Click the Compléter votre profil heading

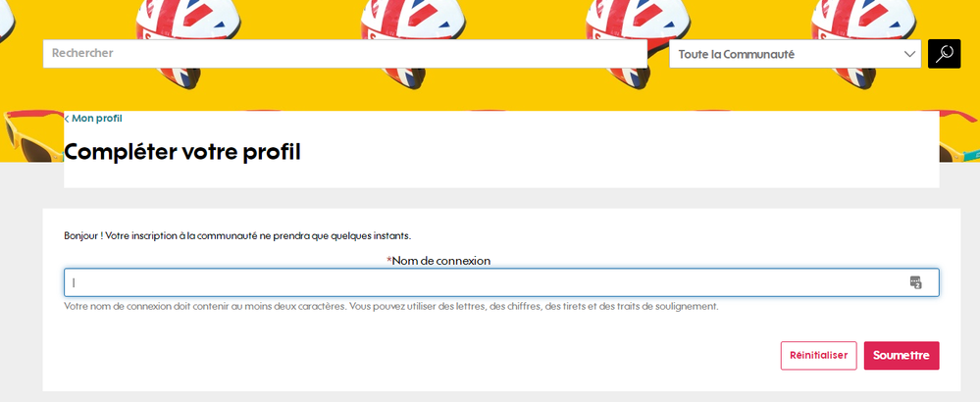point(182,152)
